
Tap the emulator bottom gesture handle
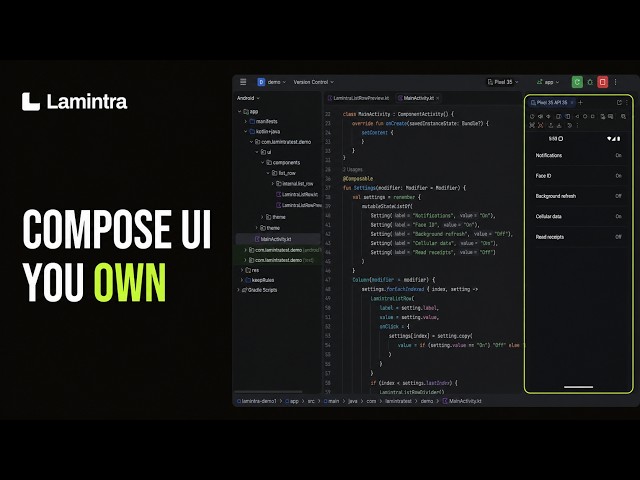[578, 387]
